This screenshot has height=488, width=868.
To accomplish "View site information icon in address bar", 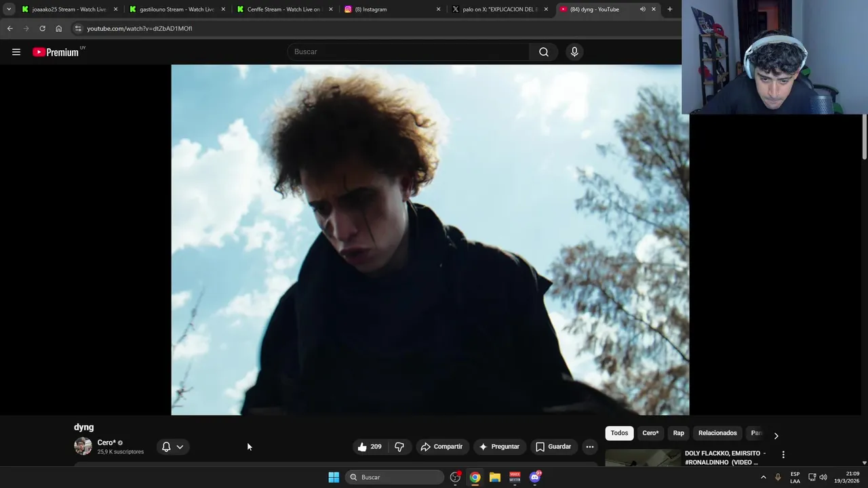I will tap(78, 28).
